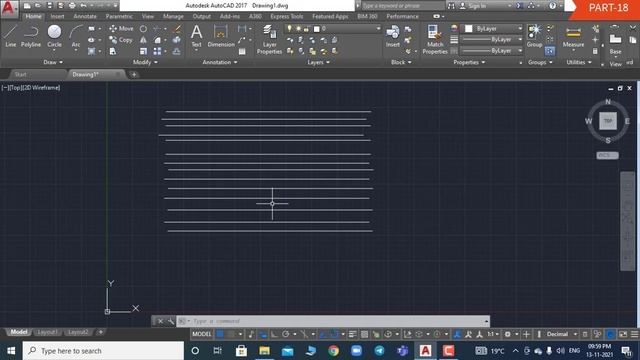This screenshot has height=360, width=640.
Task: Open Google Chrome from the taskbar
Action: point(333,351)
